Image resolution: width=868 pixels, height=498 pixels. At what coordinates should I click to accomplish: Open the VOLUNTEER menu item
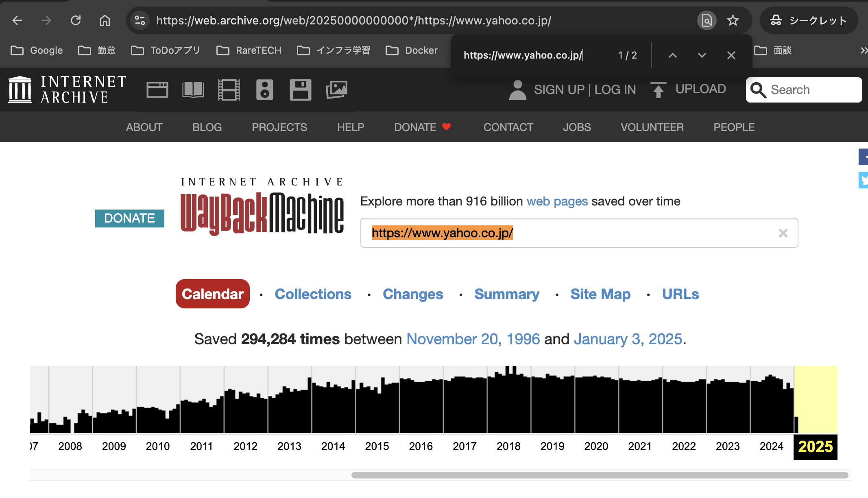click(x=652, y=127)
